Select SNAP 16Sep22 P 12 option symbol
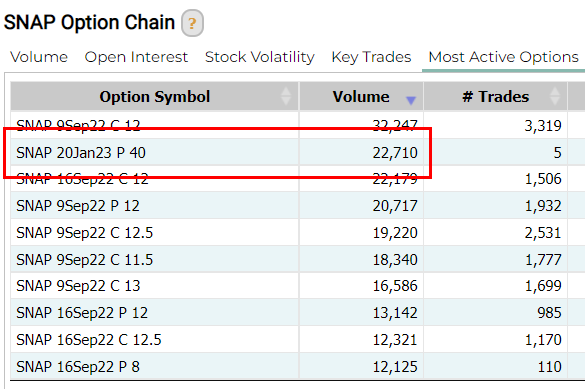585x389 pixels. click(82, 313)
